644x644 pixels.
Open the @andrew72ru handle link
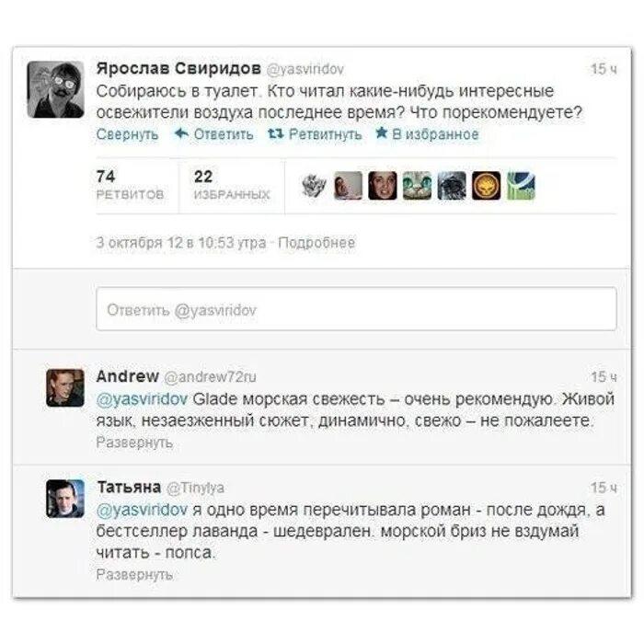tap(210, 376)
